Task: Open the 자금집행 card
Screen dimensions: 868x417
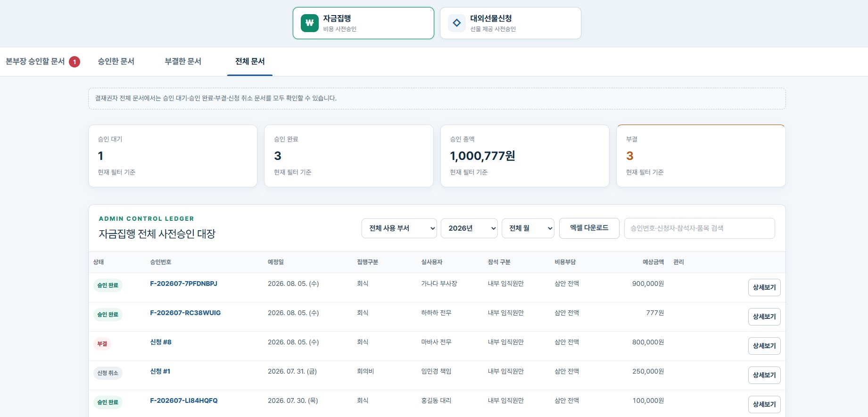Action: click(x=364, y=23)
